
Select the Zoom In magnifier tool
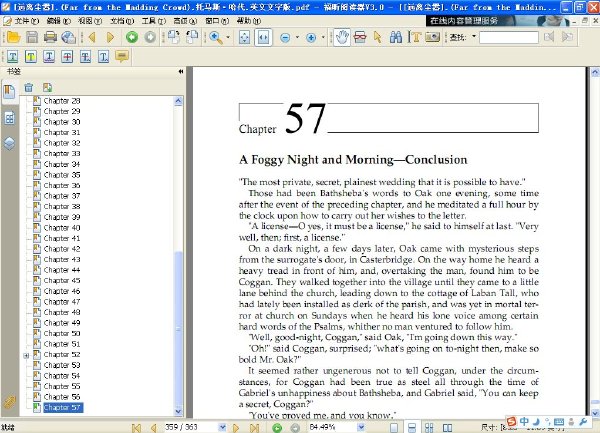[x=216, y=37]
